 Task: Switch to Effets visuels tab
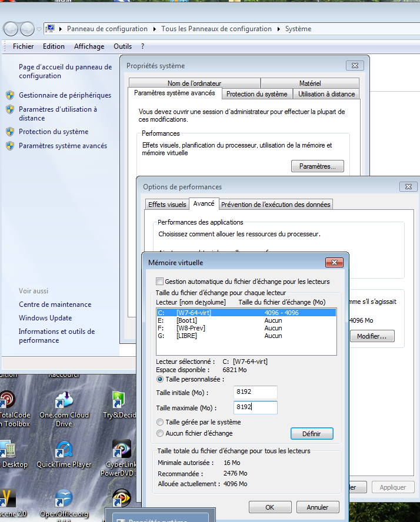167,205
